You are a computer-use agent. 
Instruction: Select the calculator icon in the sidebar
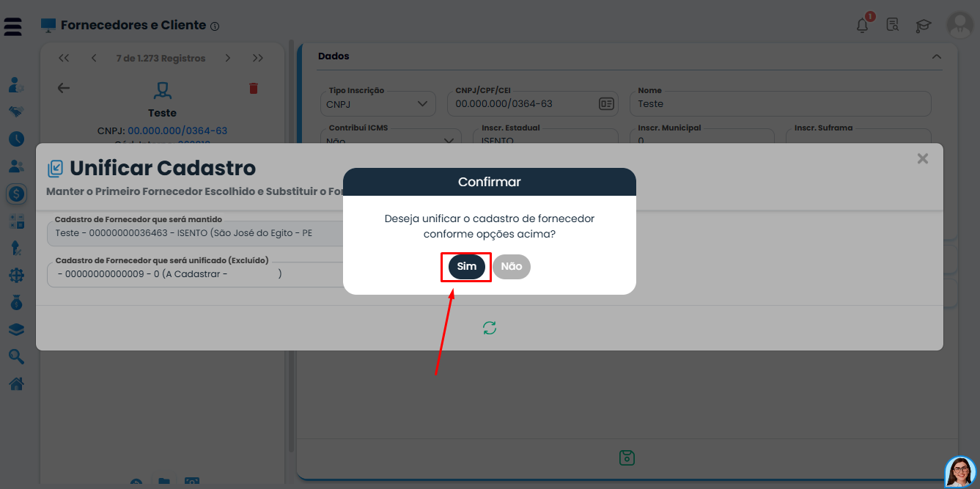point(16,221)
